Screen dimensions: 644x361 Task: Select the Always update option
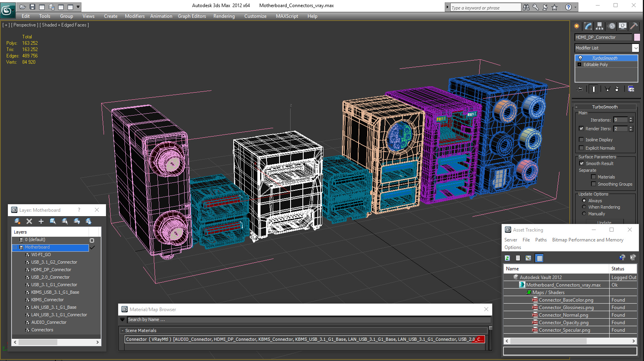point(584,201)
